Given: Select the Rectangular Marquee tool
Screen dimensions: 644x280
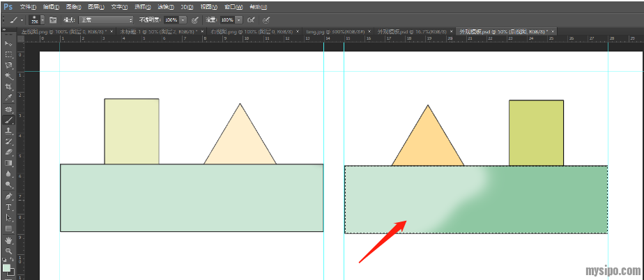Looking at the screenshot, I should (x=9, y=54).
